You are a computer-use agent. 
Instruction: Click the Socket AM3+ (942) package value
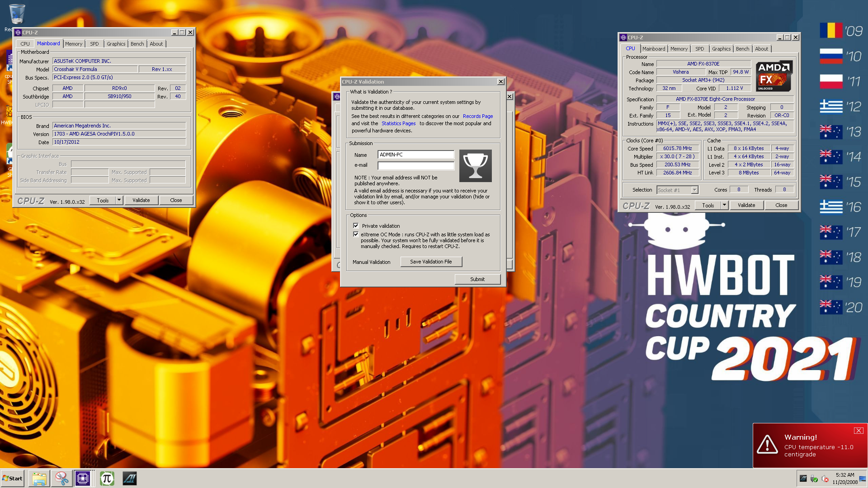point(703,80)
